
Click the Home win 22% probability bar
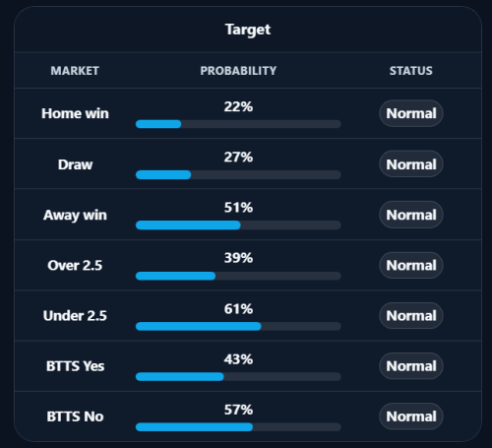click(x=238, y=124)
